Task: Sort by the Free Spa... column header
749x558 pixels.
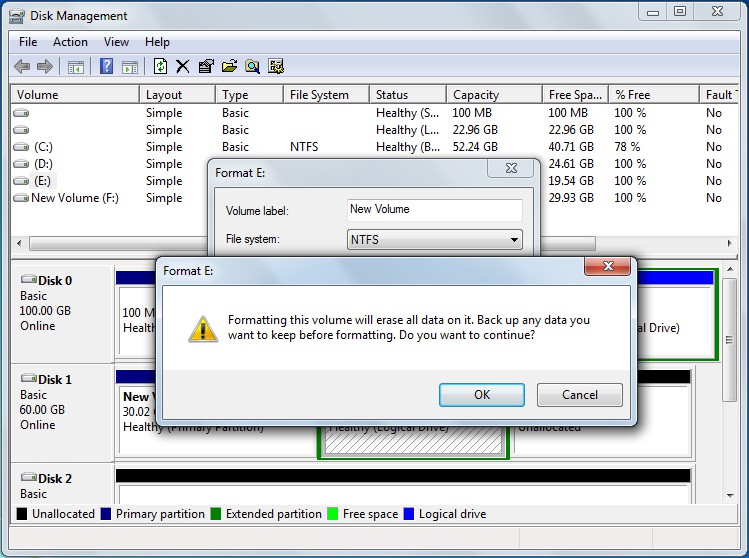Action: [575, 95]
